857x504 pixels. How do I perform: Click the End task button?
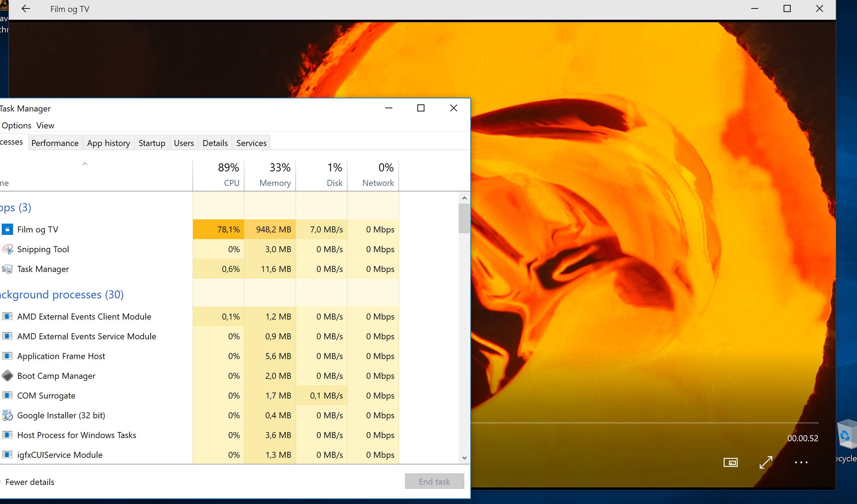(x=434, y=481)
